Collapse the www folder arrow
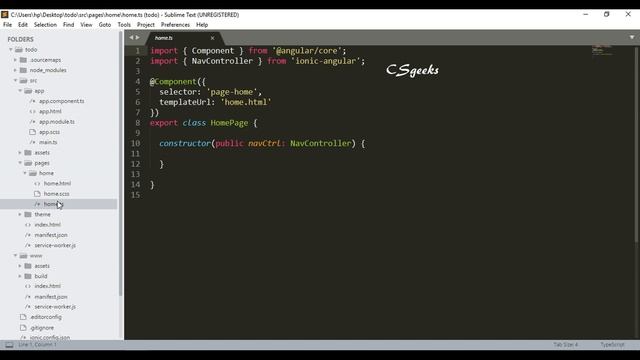The height and width of the screenshot is (360, 640). [16, 256]
